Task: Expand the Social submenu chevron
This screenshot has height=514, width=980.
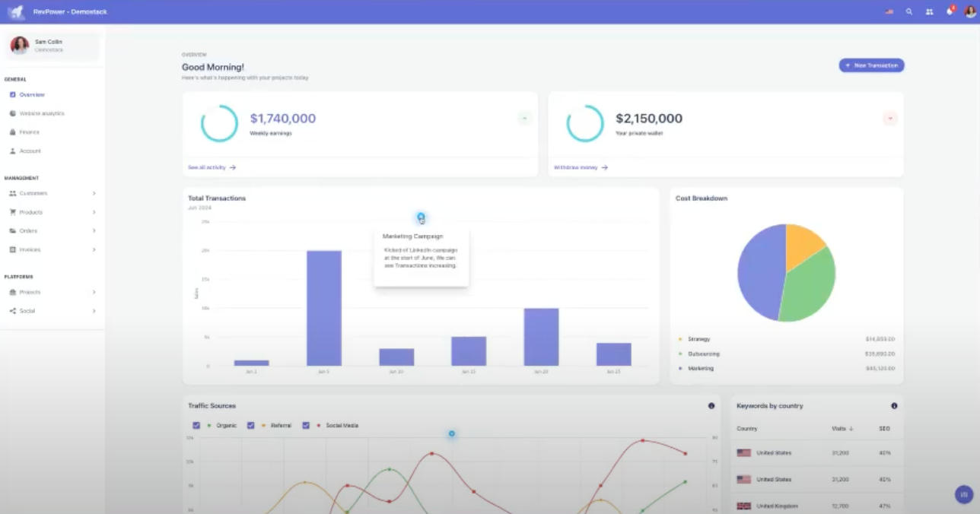Action: tap(94, 311)
